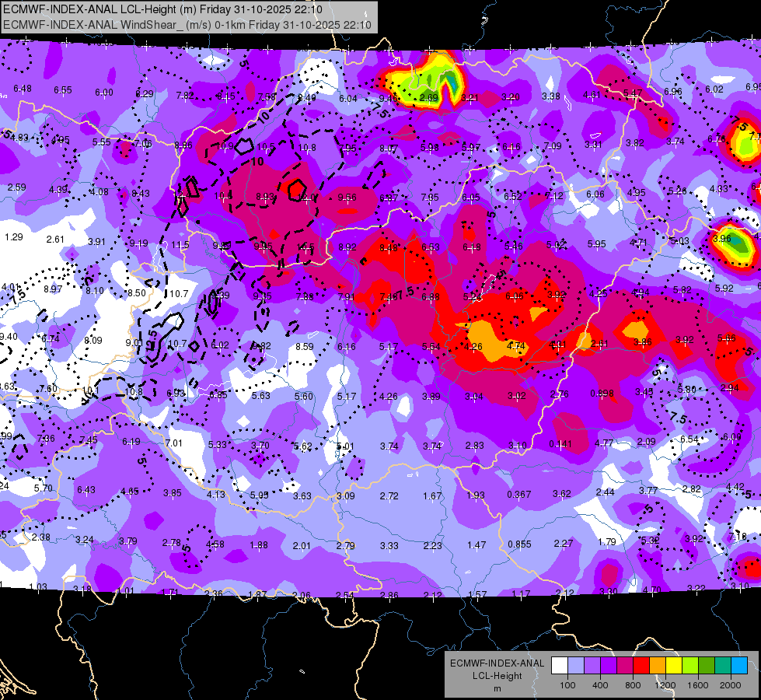Pick the yellow legend swatch right of 1200
Image resolution: width=761 pixels, height=700 pixels.
point(674,665)
